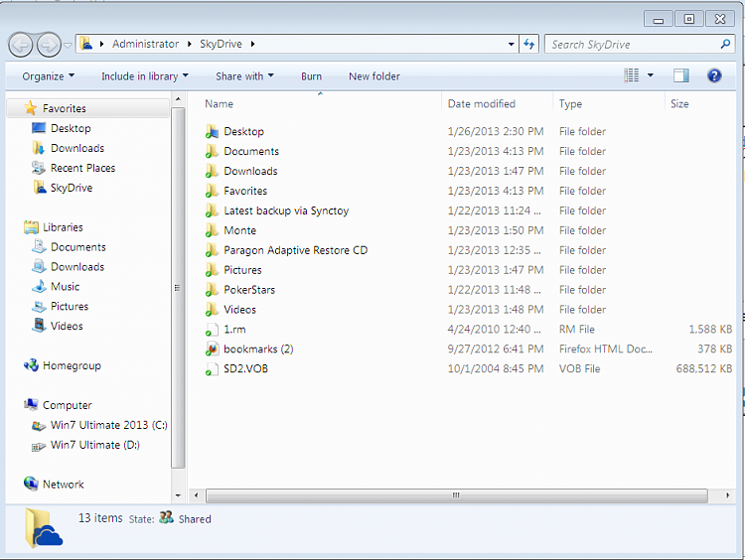
Task: Toggle the preview pane button
Action: click(680, 75)
